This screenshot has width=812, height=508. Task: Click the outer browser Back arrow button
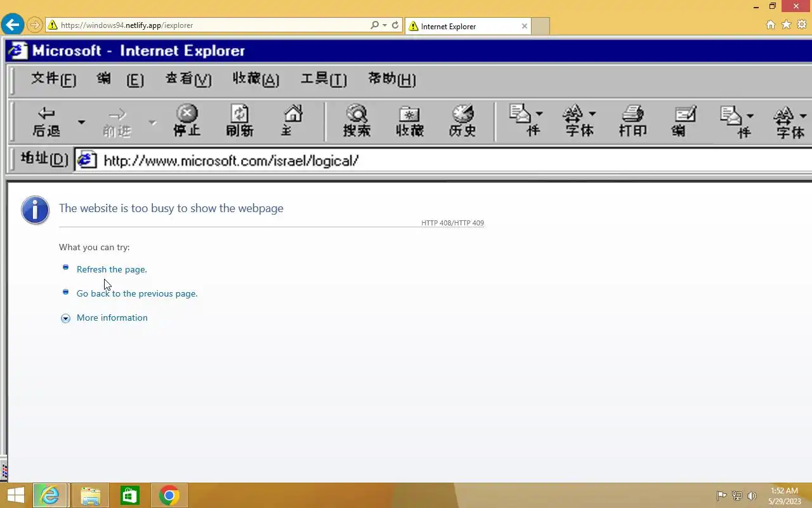click(x=13, y=25)
